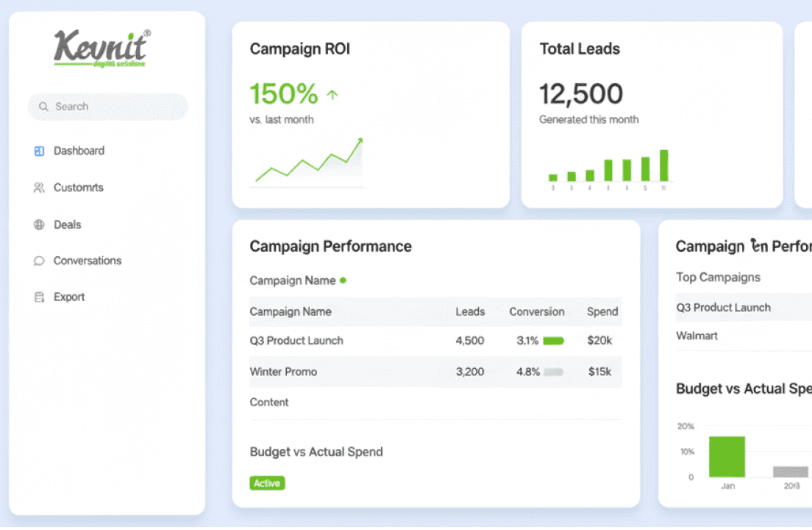Viewport: 812px width, 530px height.
Task: Toggle the Active status badge
Action: 267,483
